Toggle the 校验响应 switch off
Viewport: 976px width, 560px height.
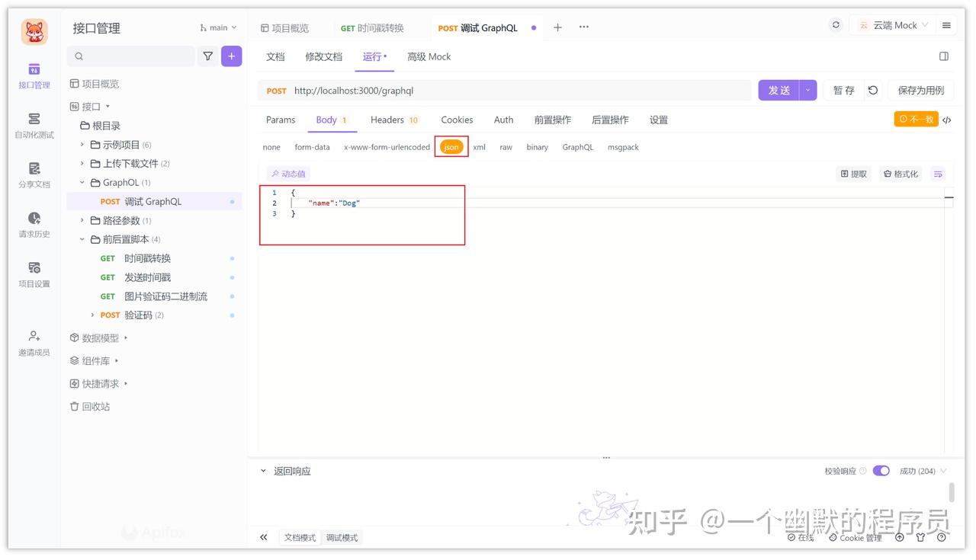pos(881,470)
